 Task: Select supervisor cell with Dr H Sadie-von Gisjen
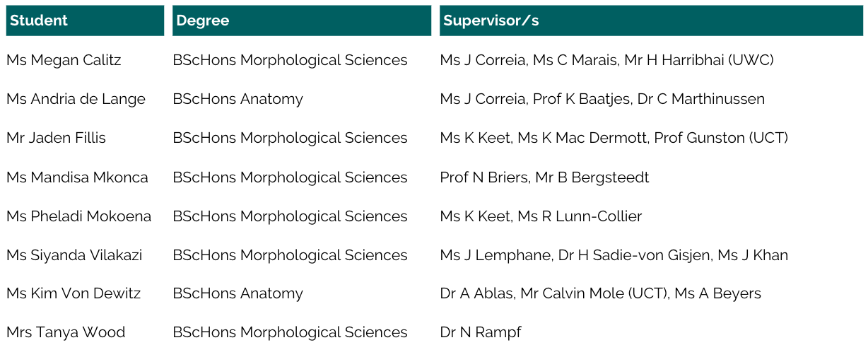point(614,255)
